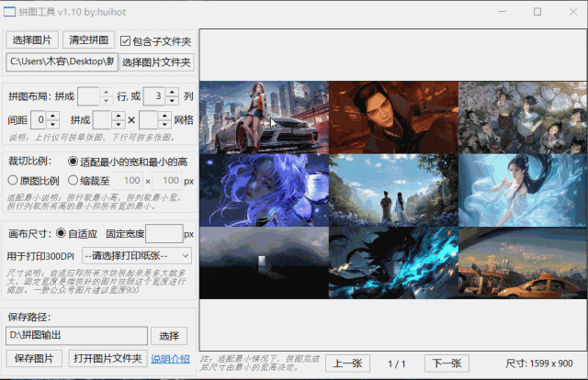Click the couple walking under blue sky image
The image size is (588, 380).
[393, 190]
